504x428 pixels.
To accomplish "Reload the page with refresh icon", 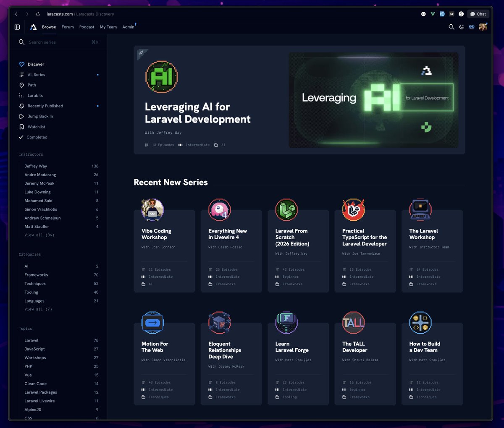I will (38, 14).
